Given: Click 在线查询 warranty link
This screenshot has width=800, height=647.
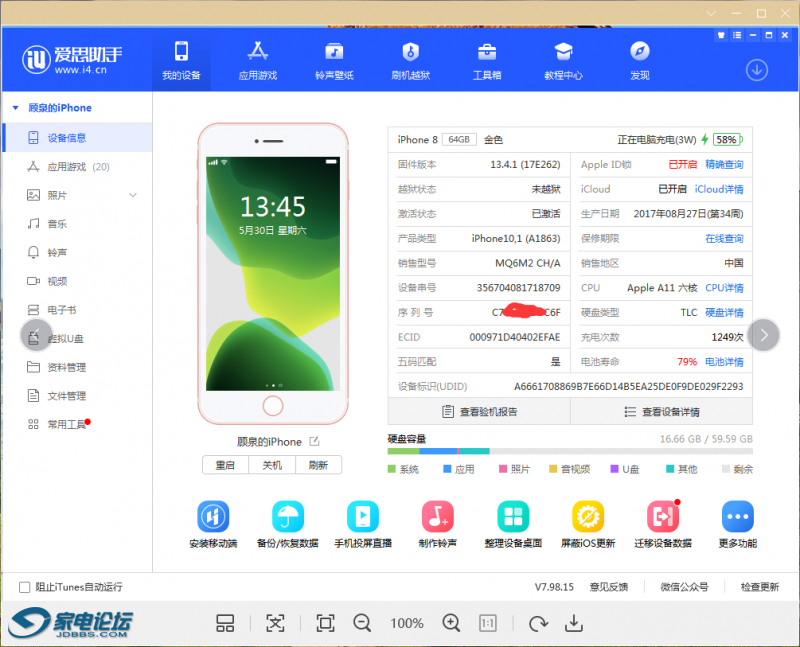Looking at the screenshot, I should [724, 238].
